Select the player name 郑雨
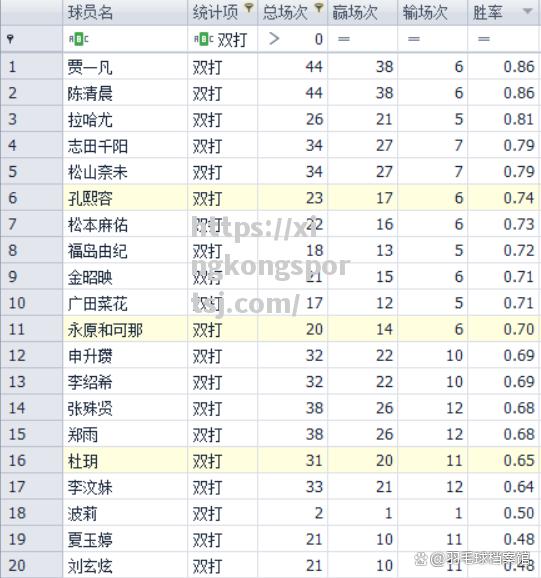 click(x=83, y=435)
